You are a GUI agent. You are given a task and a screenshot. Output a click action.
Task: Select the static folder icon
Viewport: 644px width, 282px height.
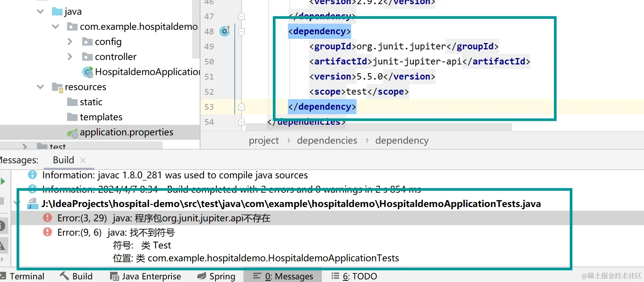(x=72, y=102)
